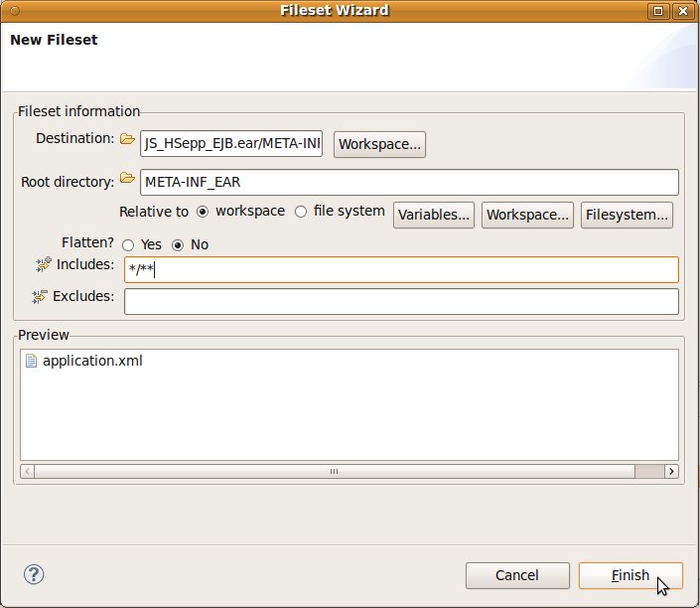Set Flatten to No
The height and width of the screenshot is (608, 700).
pos(179,245)
